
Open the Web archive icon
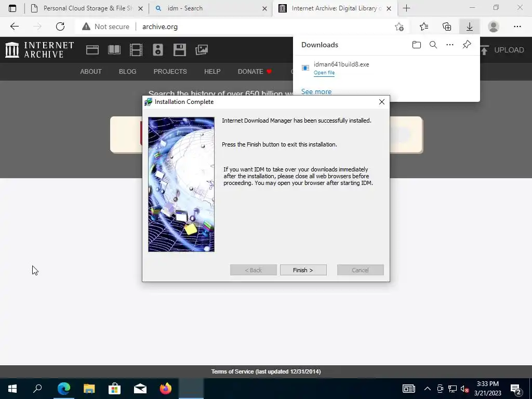coord(92,50)
